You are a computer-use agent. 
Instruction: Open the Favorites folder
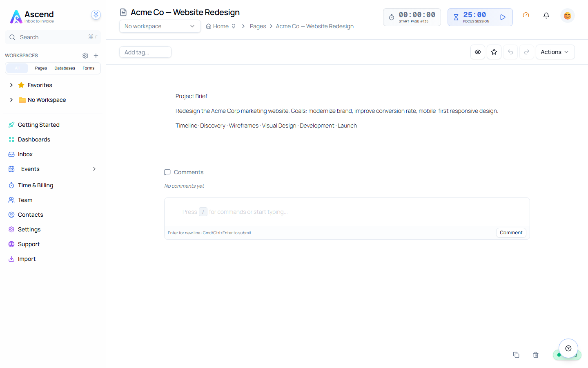[40, 85]
